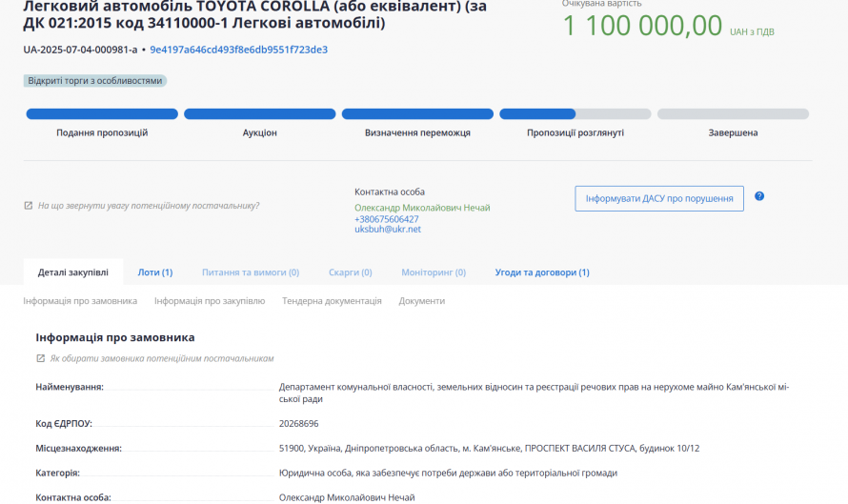Click the 'Інформація про замовника' section heading
The image size is (848, 504).
click(x=115, y=337)
